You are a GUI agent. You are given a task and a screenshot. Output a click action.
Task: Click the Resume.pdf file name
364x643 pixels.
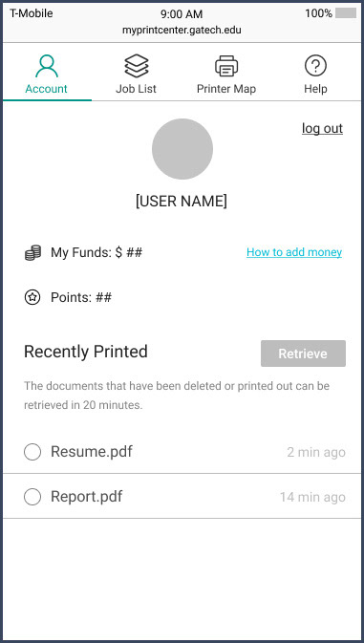point(92,452)
